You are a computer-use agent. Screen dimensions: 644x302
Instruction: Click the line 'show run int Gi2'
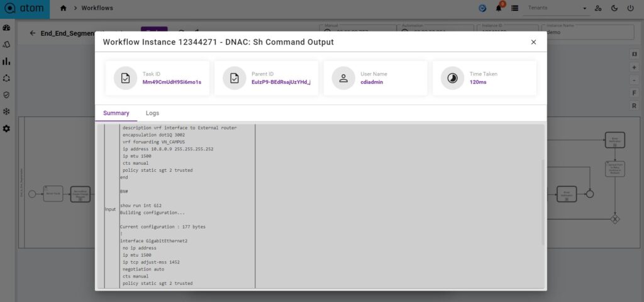coord(141,206)
